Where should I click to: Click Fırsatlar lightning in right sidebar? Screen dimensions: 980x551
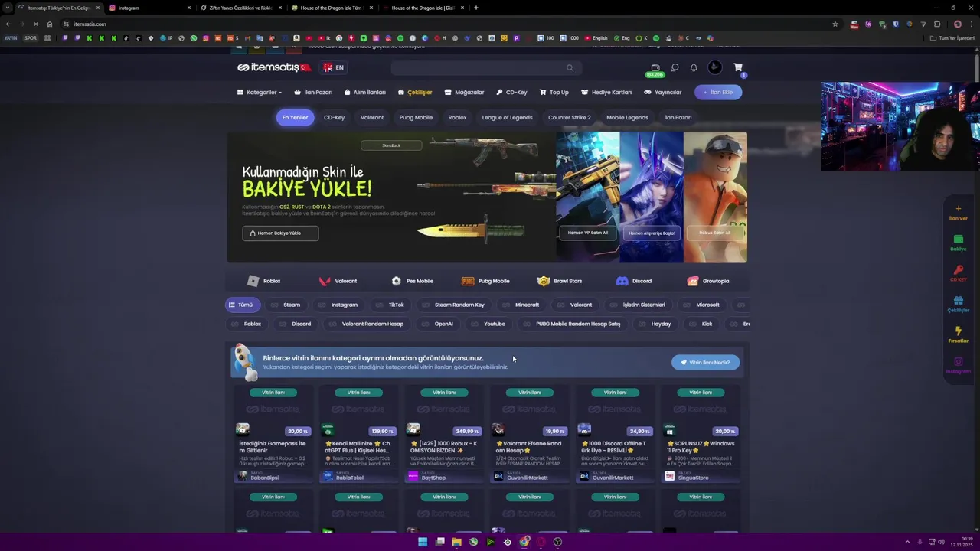pos(958,335)
